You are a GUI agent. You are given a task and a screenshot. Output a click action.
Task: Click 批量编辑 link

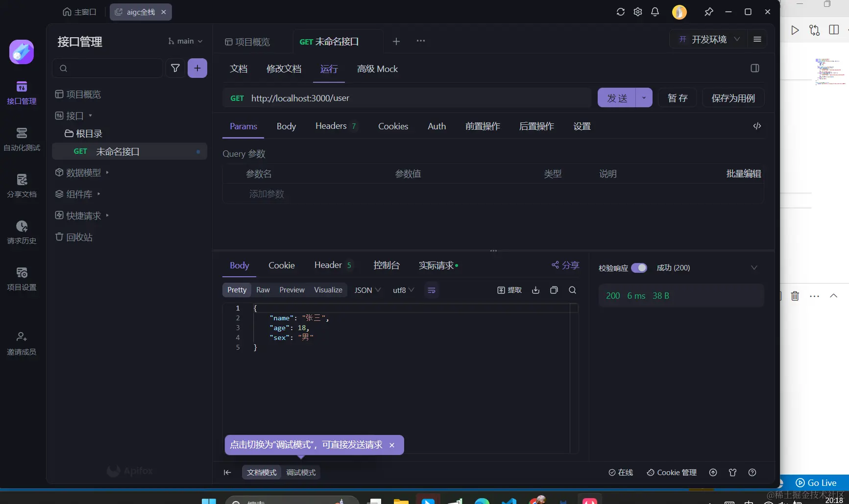tap(743, 174)
